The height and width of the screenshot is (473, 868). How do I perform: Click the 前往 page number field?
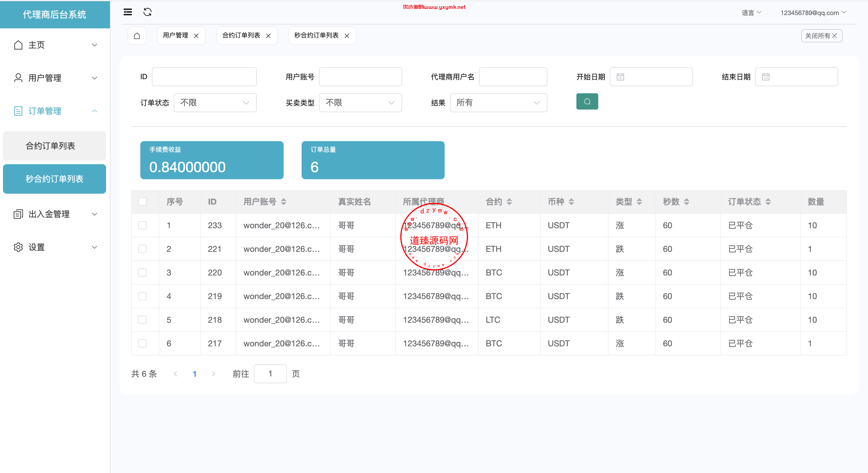tap(270, 374)
